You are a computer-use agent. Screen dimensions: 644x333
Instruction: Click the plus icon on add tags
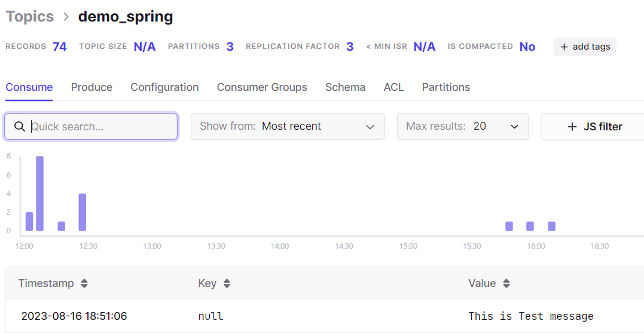click(x=564, y=47)
